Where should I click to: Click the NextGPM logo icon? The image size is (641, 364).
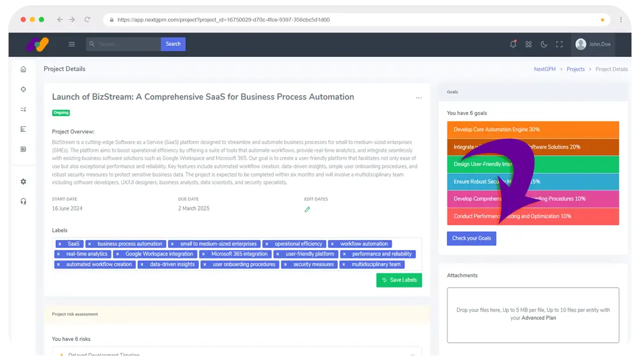click(37, 44)
